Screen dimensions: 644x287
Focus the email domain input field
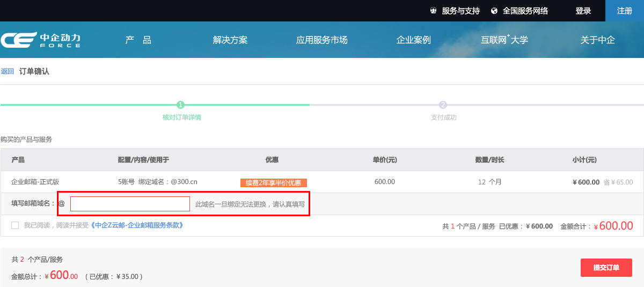coord(130,204)
